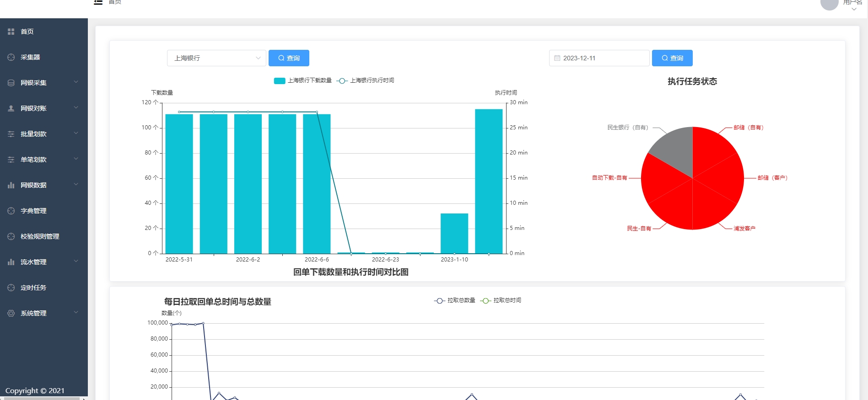Open the 字典管理 menu item

[x=44, y=211]
